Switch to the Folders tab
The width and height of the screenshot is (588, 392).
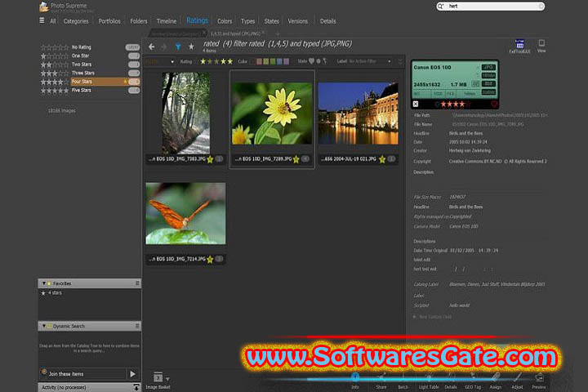(139, 21)
